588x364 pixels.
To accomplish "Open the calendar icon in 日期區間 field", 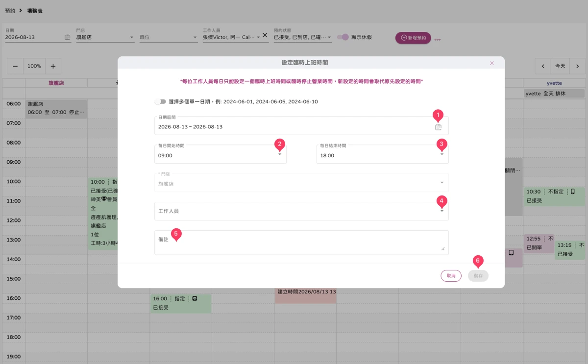I will pyautogui.click(x=438, y=127).
